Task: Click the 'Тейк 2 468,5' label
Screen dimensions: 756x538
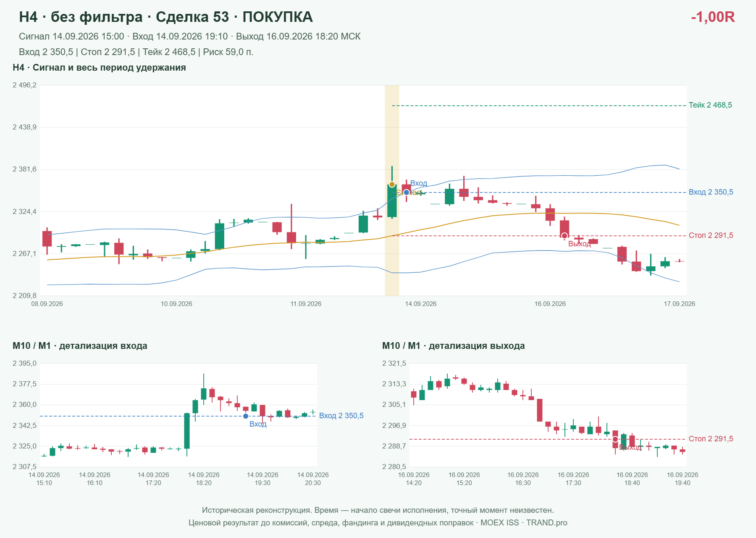Action: click(710, 105)
